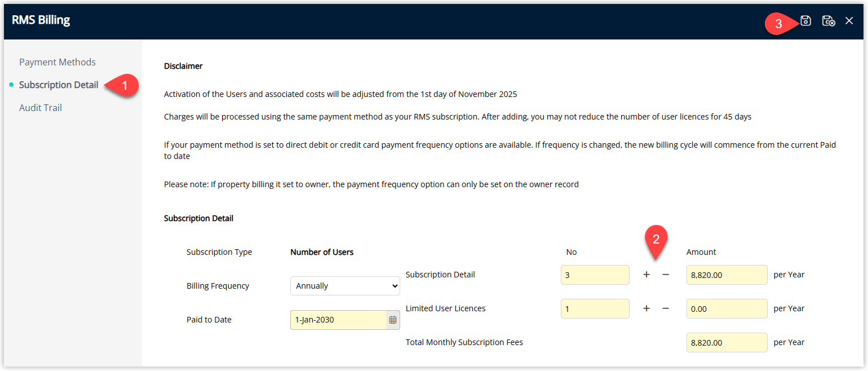Screen dimensions: 868x371
Task: Open the Paid to Date calendar picker
Action: pos(393,320)
